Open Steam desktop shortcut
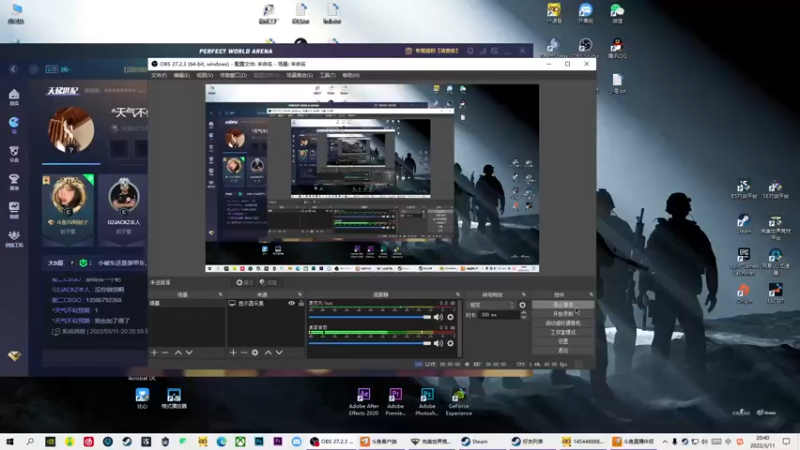This screenshot has height=450, width=800. coord(743,223)
